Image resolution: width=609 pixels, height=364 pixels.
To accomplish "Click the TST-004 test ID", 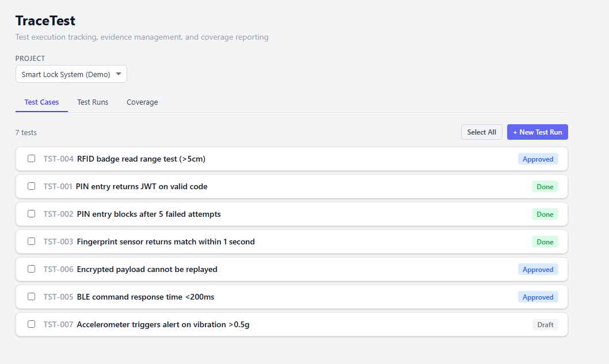I will point(58,159).
